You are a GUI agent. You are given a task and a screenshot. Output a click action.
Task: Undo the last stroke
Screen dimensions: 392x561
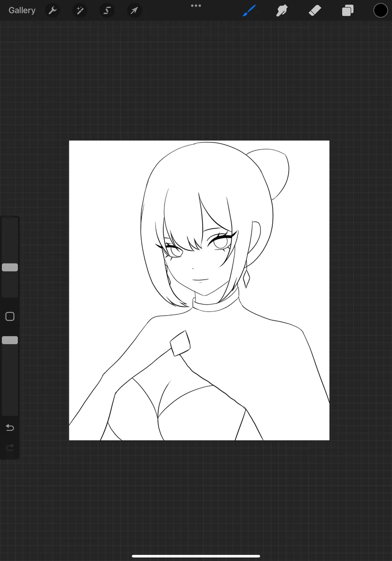[10, 427]
